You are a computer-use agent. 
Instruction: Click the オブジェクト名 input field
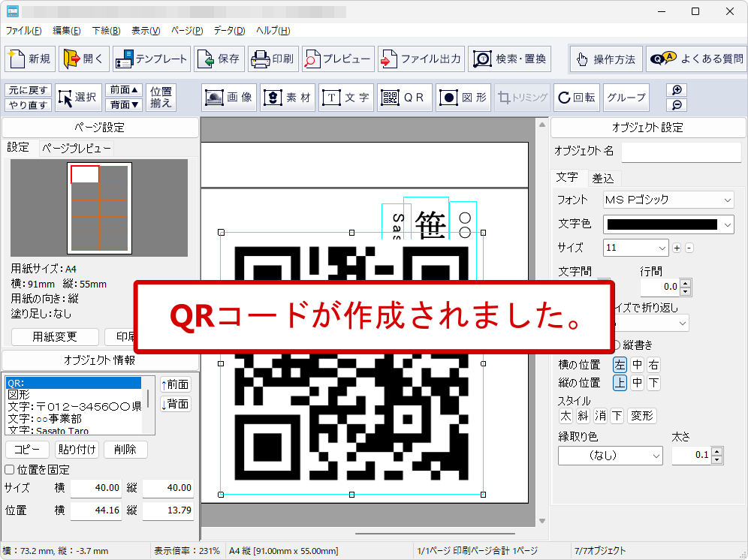pyautogui.click(x=681, y=151)
